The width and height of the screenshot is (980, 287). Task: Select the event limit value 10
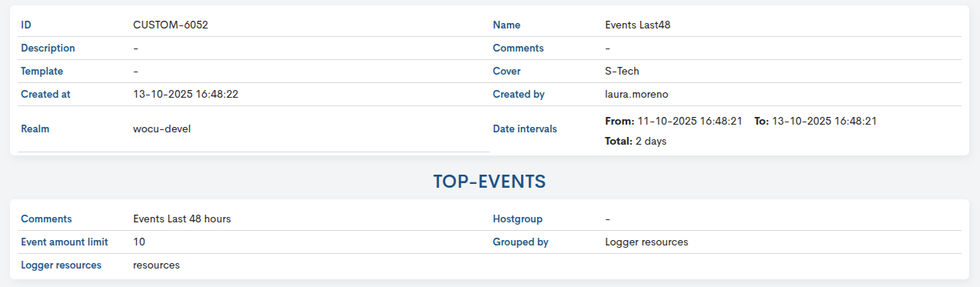[x=139, y=242]
